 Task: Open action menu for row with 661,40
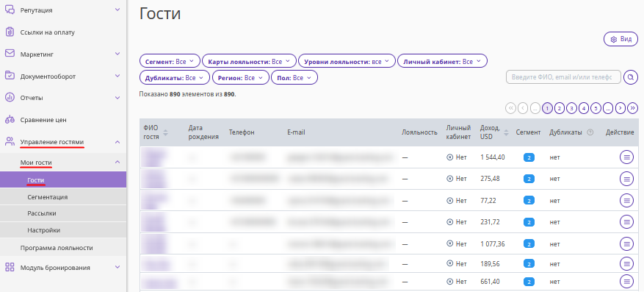tap(626, 282)
